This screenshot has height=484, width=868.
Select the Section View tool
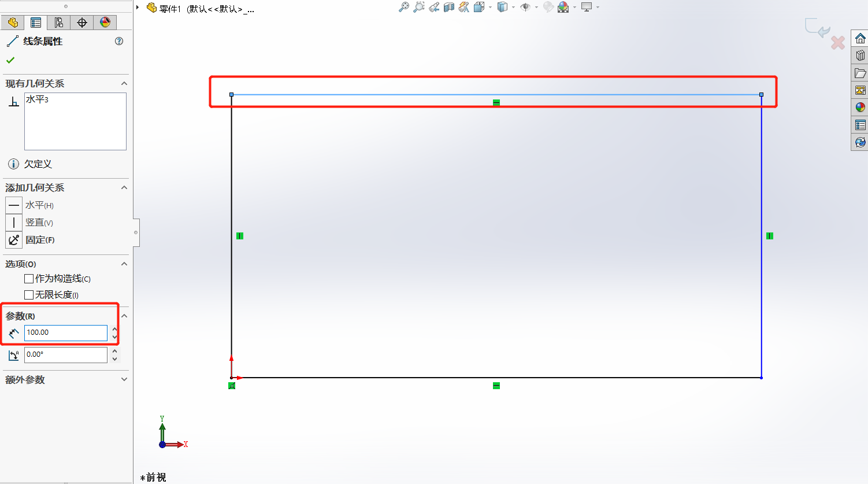pos(448,8)
